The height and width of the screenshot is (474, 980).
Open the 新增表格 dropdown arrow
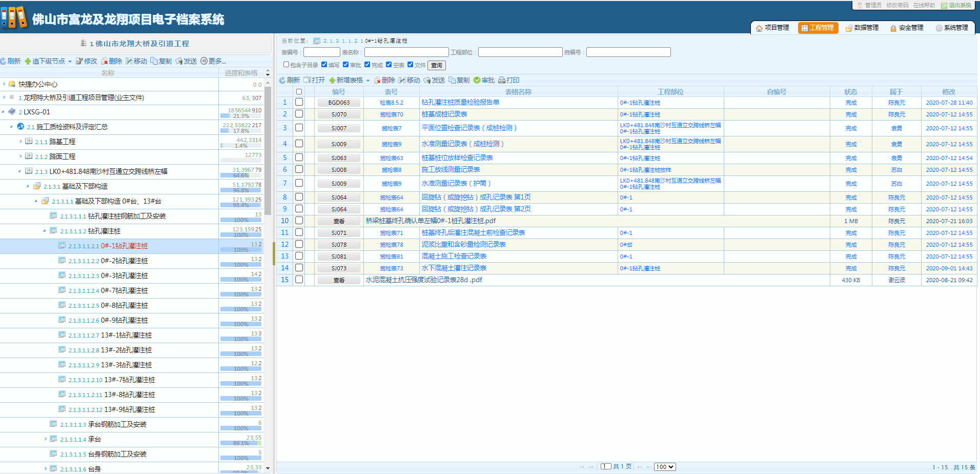(x=368, y=81)
